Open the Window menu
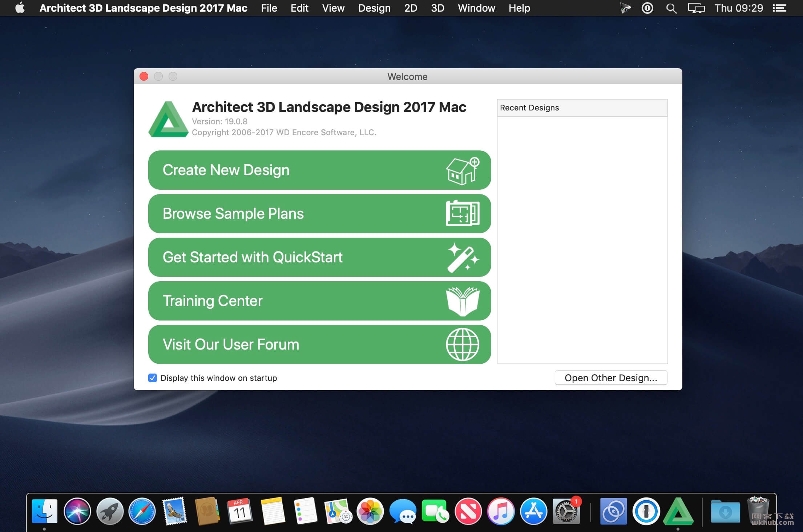This screenshot has width=803, height=532. pyautogui.click(x=476, y=8)
